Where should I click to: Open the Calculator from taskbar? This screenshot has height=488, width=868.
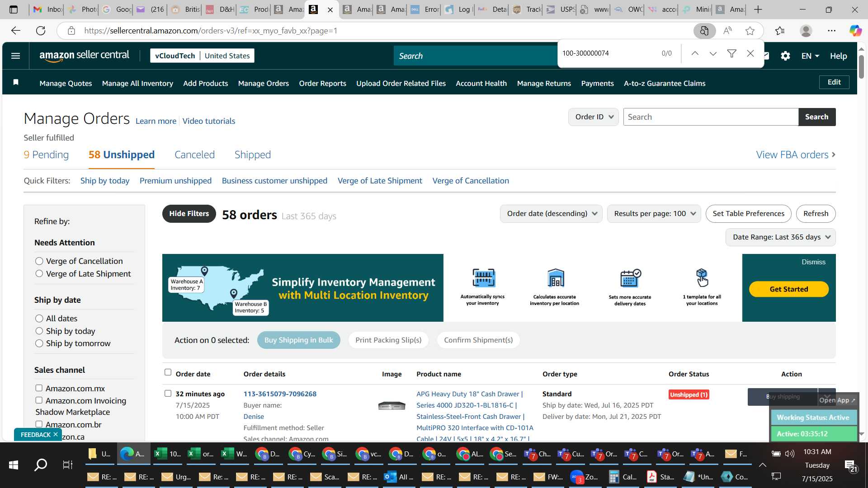[x=623, y=477]
